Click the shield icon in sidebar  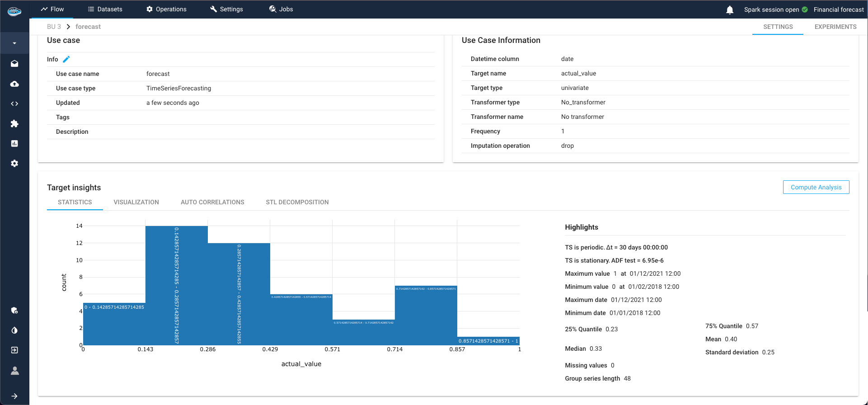[x=14, y=311]
